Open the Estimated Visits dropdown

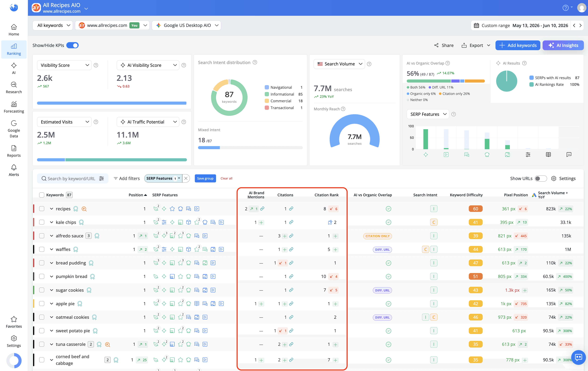pyautogui.click(x=64, y=122)
